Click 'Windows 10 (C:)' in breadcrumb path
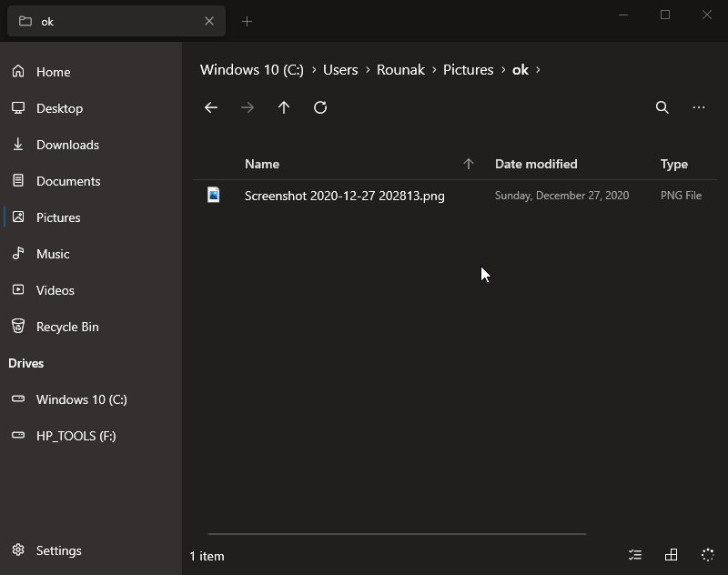Image resolution: width=728 pixels, height=575 pixels. point(252,70)
